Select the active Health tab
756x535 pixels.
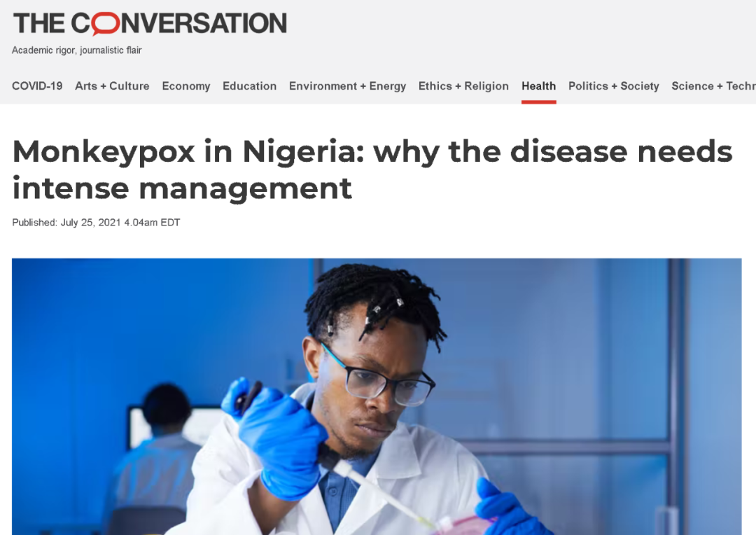click(538, 86)
